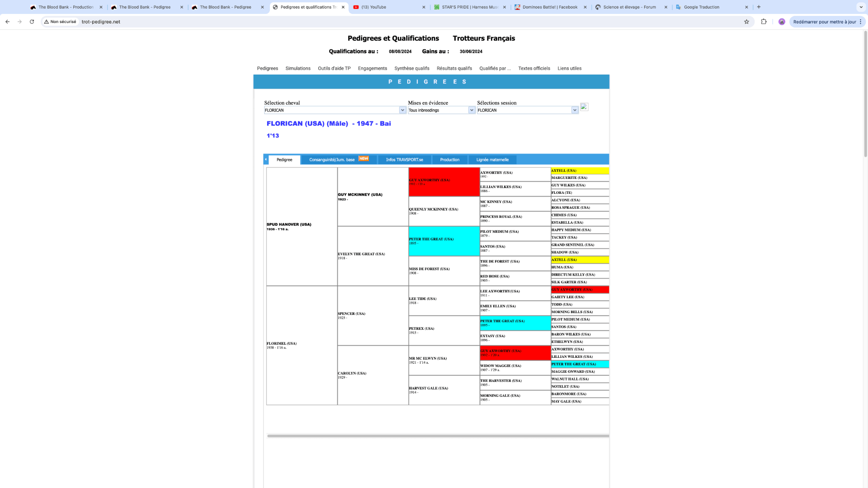Click red GUY AXWORTHY cell under Guy McKinney
This screenshot has height=488, width=868.
tap(444, 182)
